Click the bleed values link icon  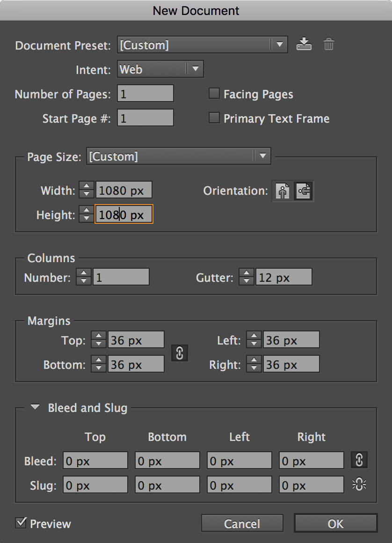pos(358,460)
